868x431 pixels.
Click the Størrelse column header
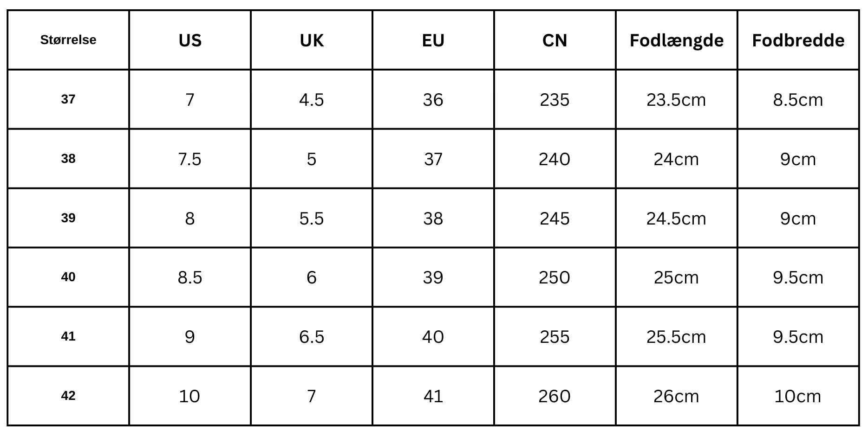point(68,40)
